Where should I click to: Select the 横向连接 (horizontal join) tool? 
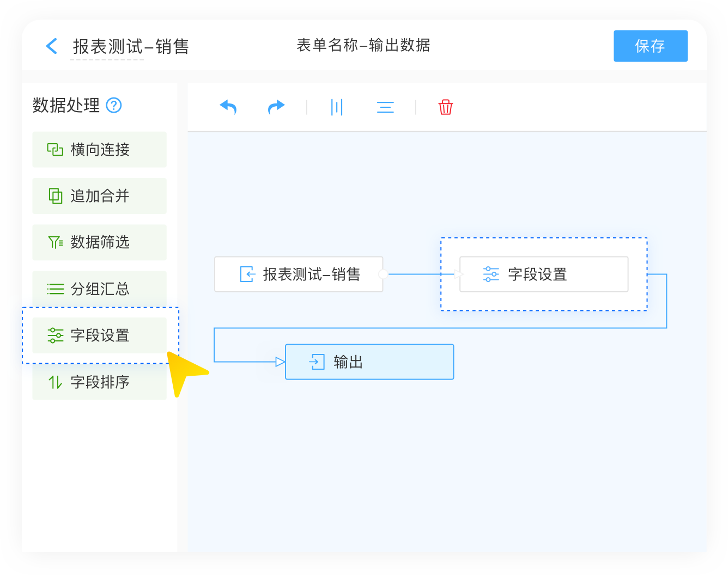tap(99, 150)
